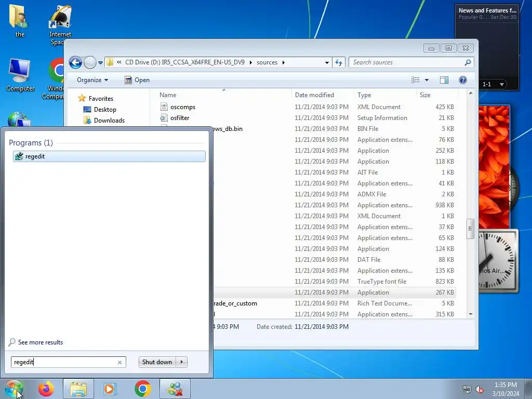Select the 1 KB AIT File row
Screen dimensions: 532x399
tap(335, 172)
